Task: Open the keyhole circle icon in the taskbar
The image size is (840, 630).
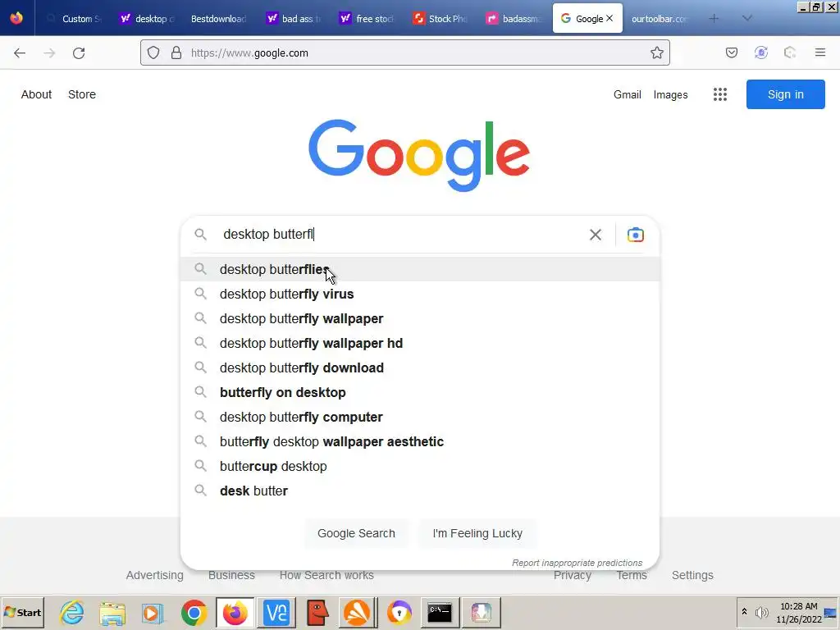Action: pos(399,612)
